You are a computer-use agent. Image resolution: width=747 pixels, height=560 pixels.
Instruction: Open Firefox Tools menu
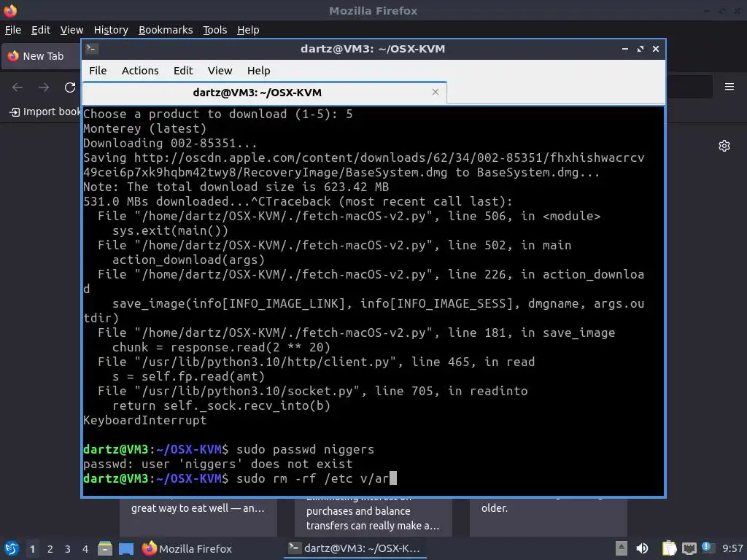tap(215, 30)
